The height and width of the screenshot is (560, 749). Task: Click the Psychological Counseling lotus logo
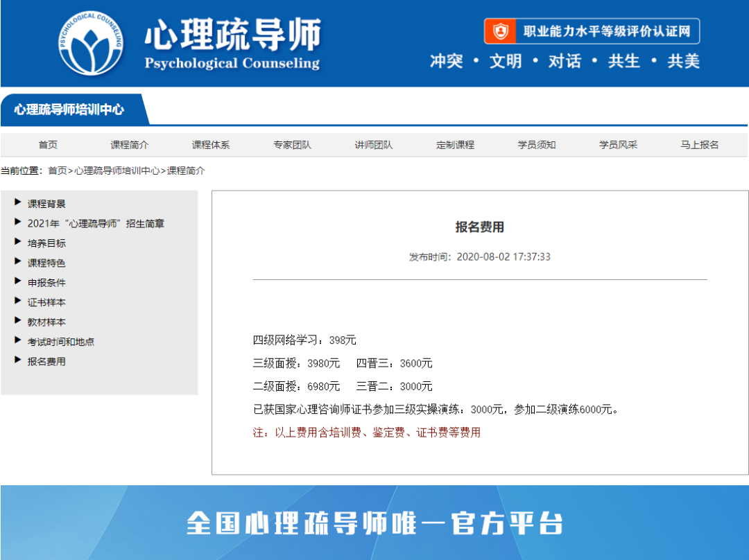91,43
